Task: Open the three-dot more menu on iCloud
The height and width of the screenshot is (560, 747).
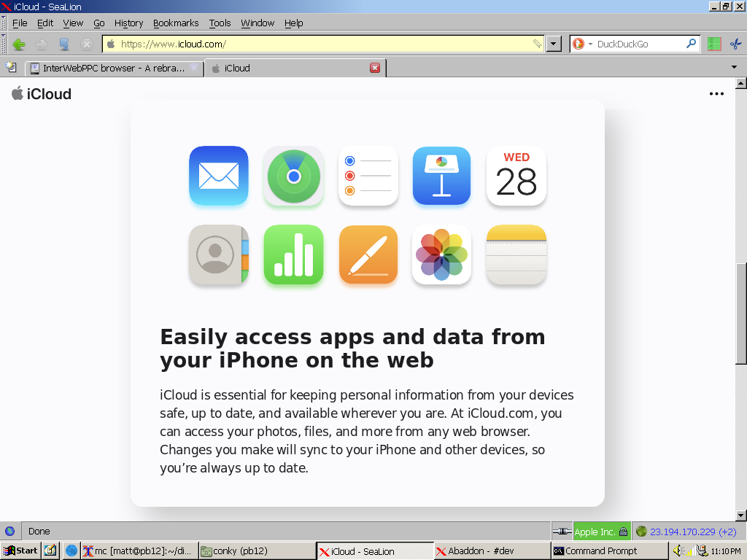Action: 716,94
